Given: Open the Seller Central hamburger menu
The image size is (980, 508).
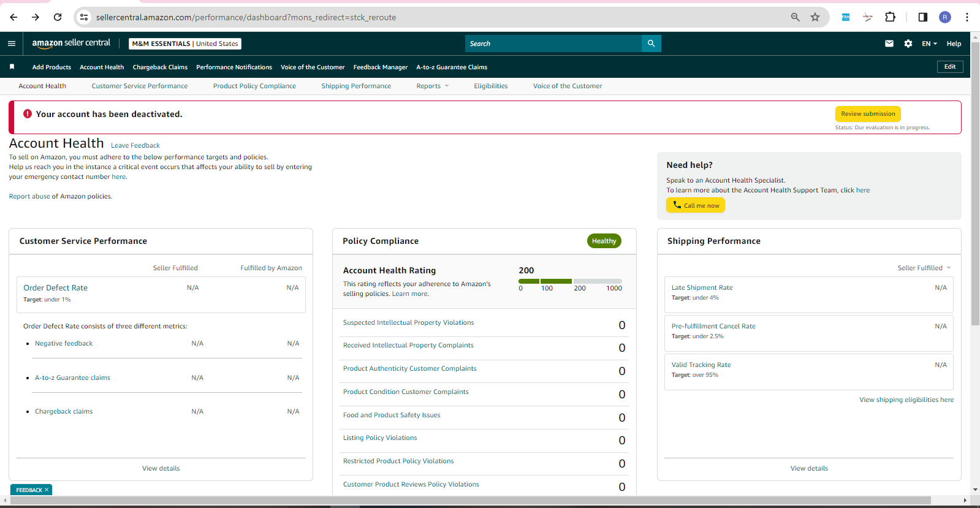Looking at the screenshot, I should (x=12, y=44).
